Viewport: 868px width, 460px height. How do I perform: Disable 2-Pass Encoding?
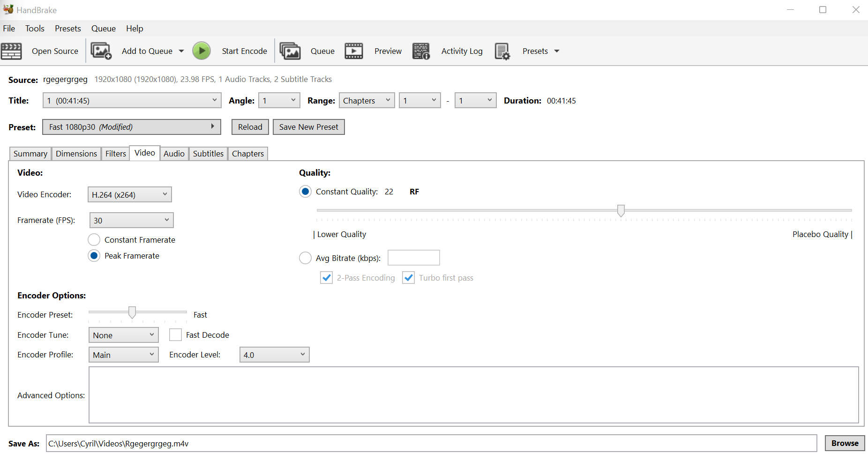[326, 277]
